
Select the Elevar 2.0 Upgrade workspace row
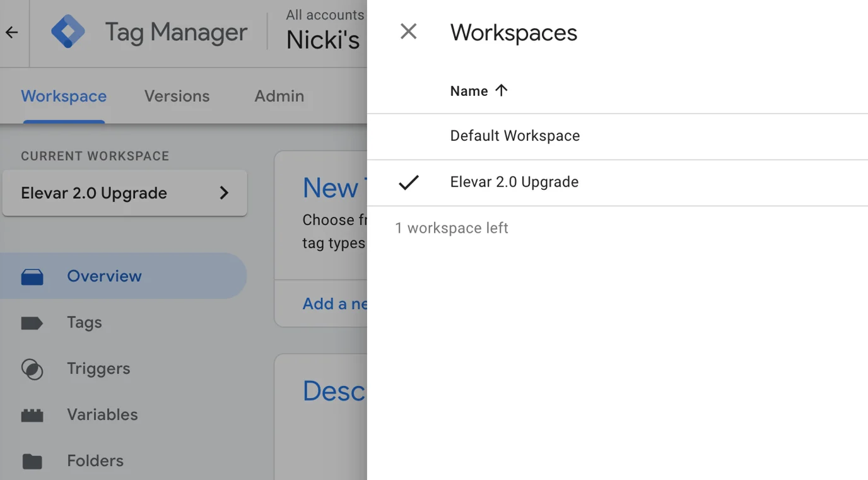pyautogui.click(x=618, y=182)
